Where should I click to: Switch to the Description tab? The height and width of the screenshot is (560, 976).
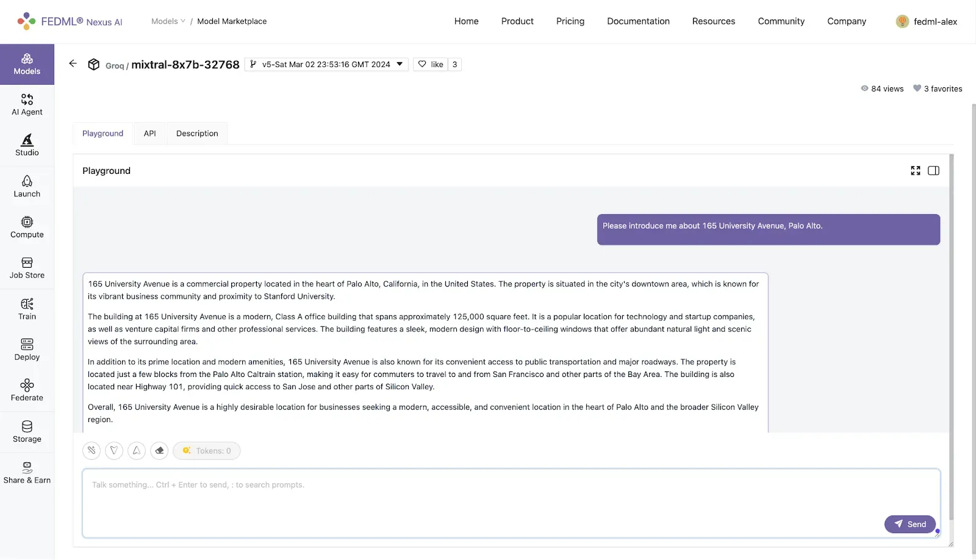point(197,134)
